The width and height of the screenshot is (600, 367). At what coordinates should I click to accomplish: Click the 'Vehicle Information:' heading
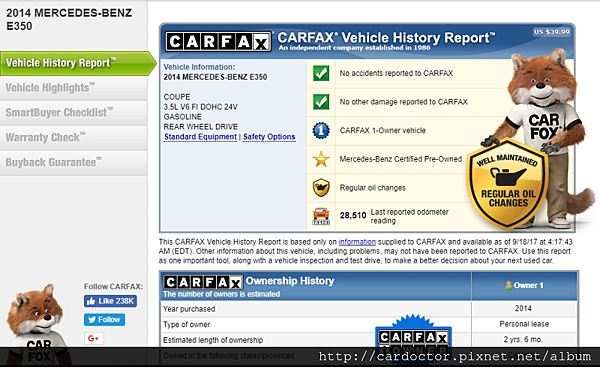(x=199, y=67)
